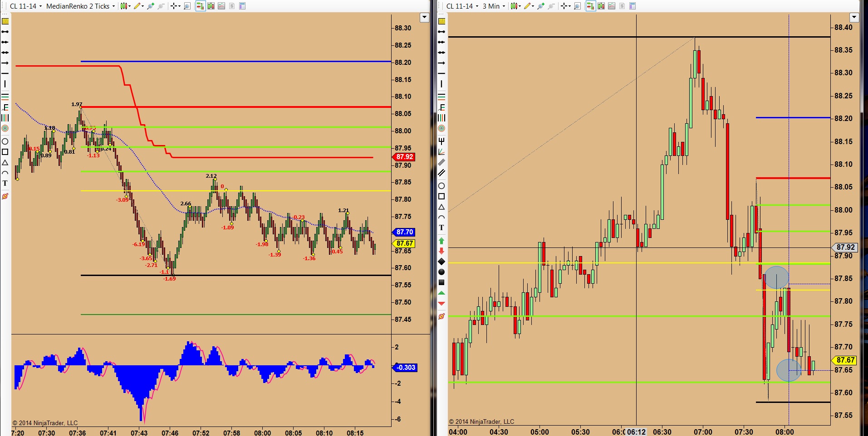Click the 1.97 swing high label
The image size is (868, 436).
pos(77,104)
